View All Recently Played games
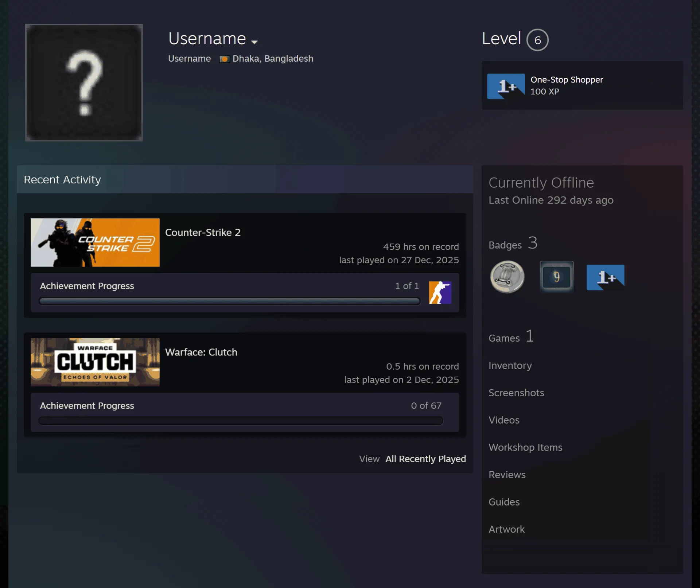 425,459
